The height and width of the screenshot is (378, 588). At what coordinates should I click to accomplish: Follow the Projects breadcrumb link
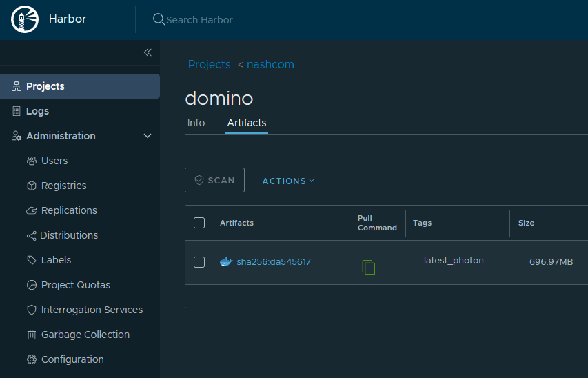pyautogui.click(x=210, y=65)
